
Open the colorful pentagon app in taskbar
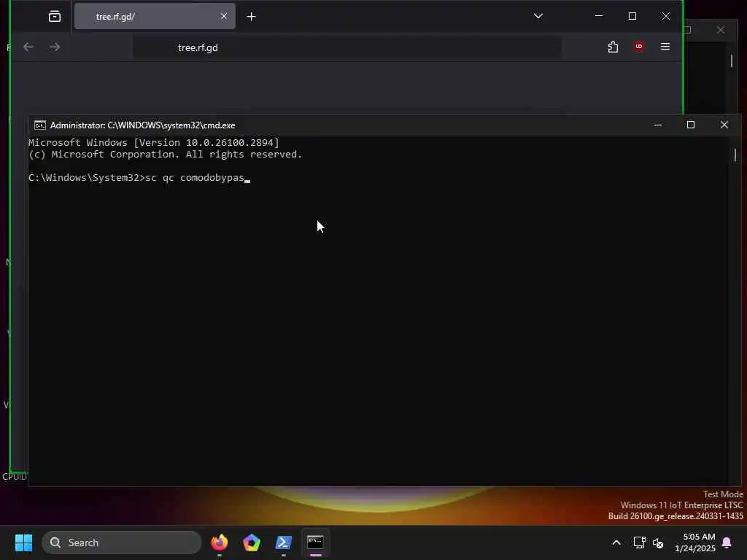[251, 542]
